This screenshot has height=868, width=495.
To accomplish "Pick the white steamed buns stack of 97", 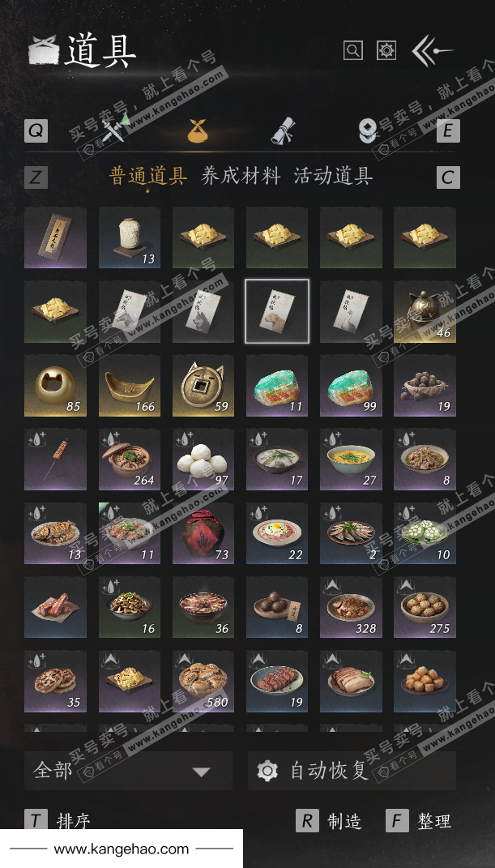I will tap(203, 460).
